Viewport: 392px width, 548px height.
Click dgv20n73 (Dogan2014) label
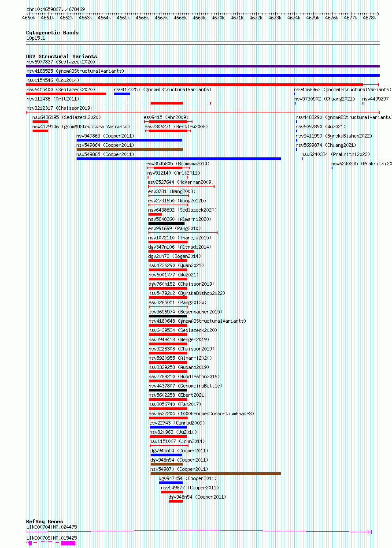[174, 256]
